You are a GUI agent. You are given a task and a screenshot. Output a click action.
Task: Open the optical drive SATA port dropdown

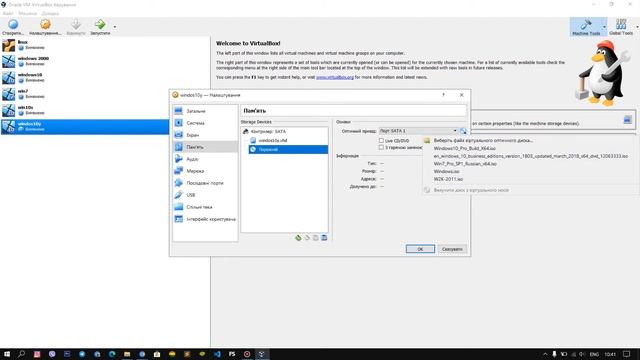coord(418,131)
